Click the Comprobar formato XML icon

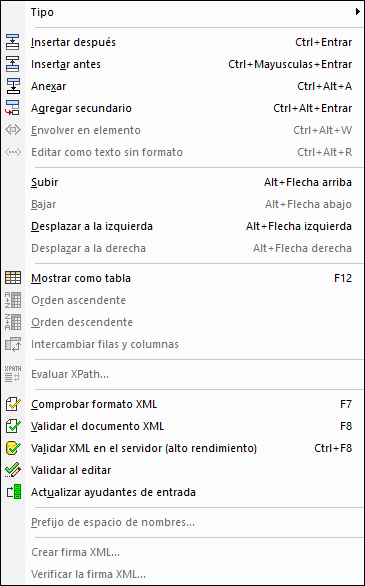click(13, 404)
